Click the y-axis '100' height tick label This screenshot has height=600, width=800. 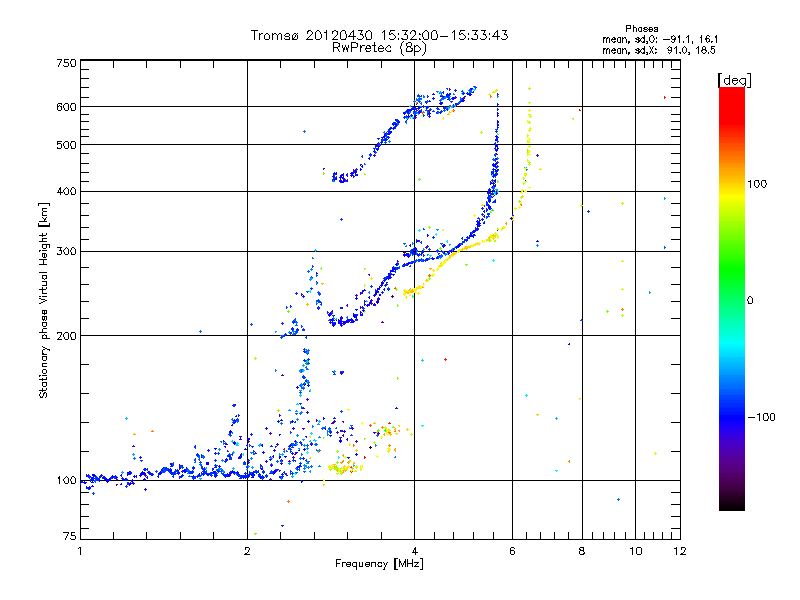click(x=66, y=481)
